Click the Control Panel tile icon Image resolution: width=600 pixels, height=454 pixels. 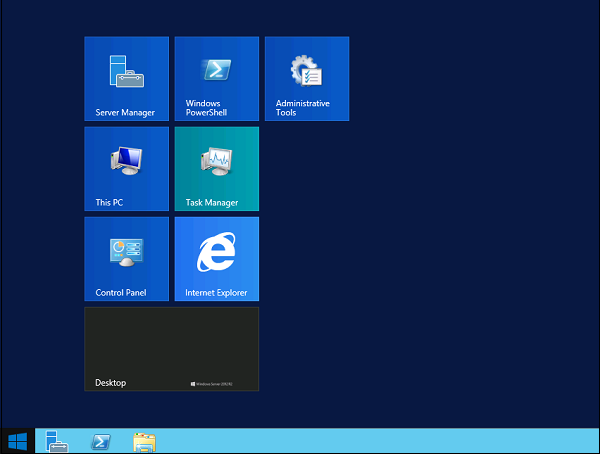126,251
